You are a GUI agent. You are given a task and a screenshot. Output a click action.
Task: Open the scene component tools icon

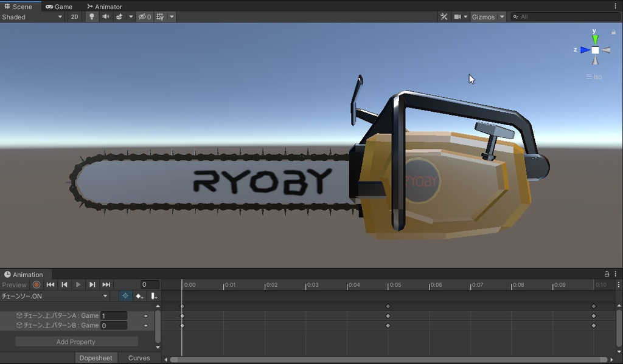click(x=444, y=17)
